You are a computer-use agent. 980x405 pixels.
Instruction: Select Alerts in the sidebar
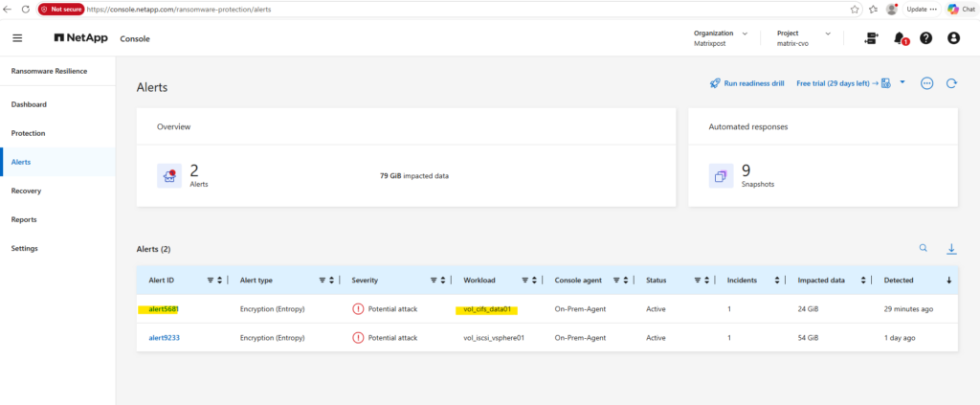[57, 162]
